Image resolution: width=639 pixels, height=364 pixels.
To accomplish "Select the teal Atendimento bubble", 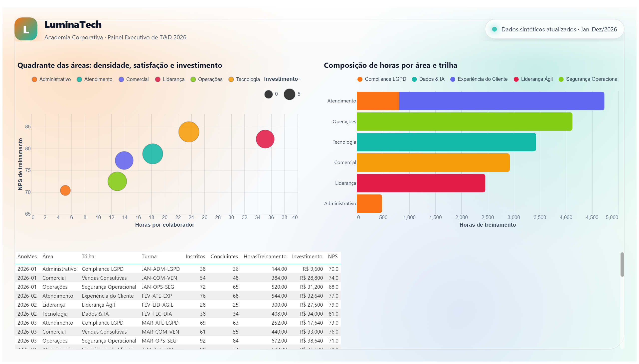I will point(153,154).
